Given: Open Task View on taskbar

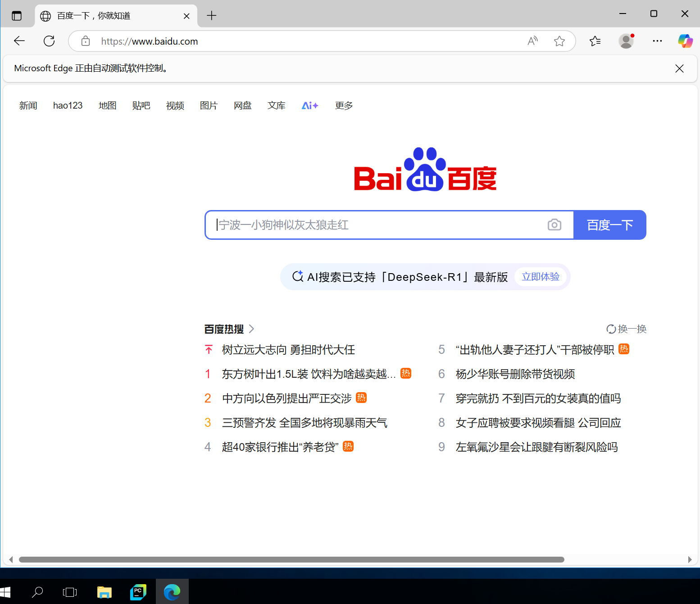Looking at the screenshot, I should point(70,591).
